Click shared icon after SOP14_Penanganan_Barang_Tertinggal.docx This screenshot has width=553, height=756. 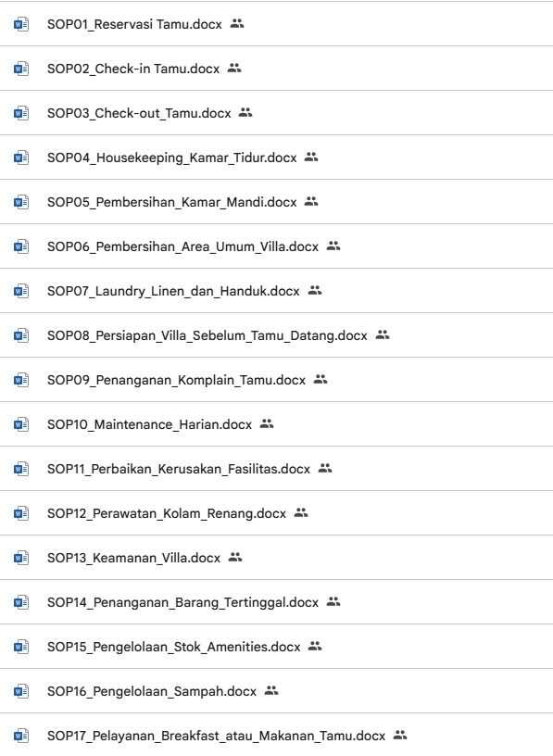click(x=333, y=601)
